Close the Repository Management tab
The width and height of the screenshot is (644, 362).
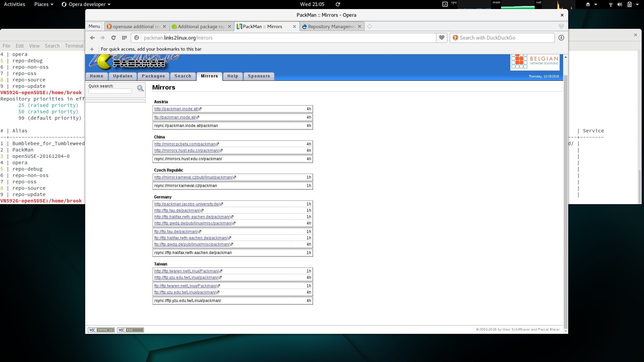pos(360,26)
